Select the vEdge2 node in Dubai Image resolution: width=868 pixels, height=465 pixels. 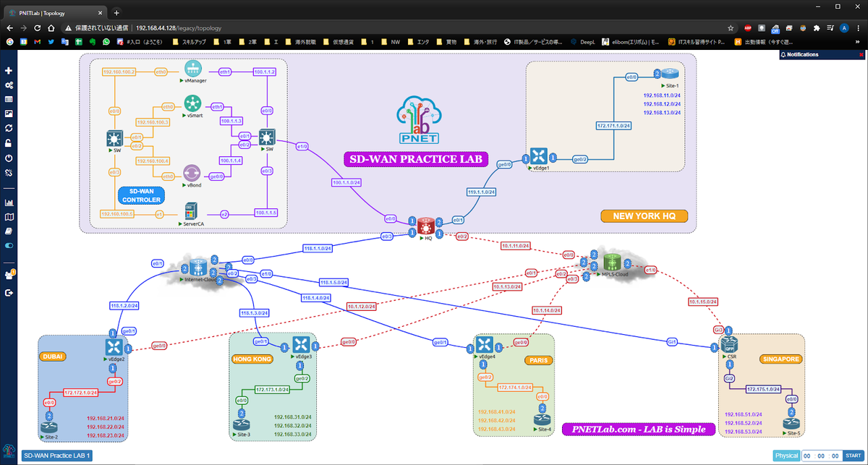(x=114, y=347)
